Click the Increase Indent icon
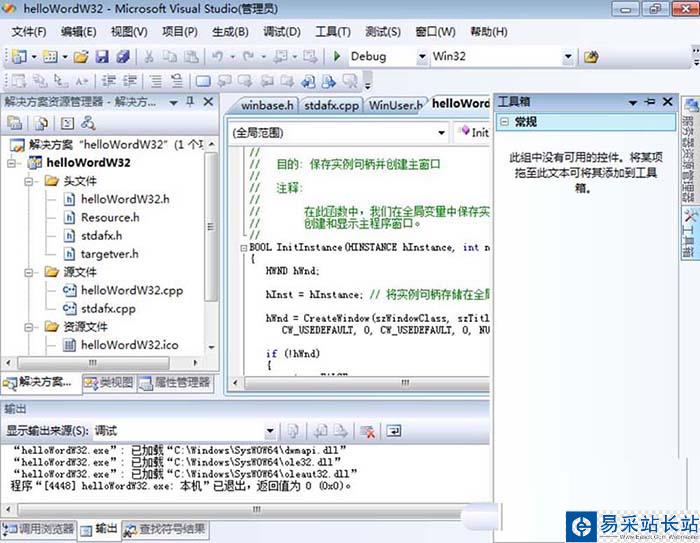Viewport: 700px width, 543px height. (130, 81)
